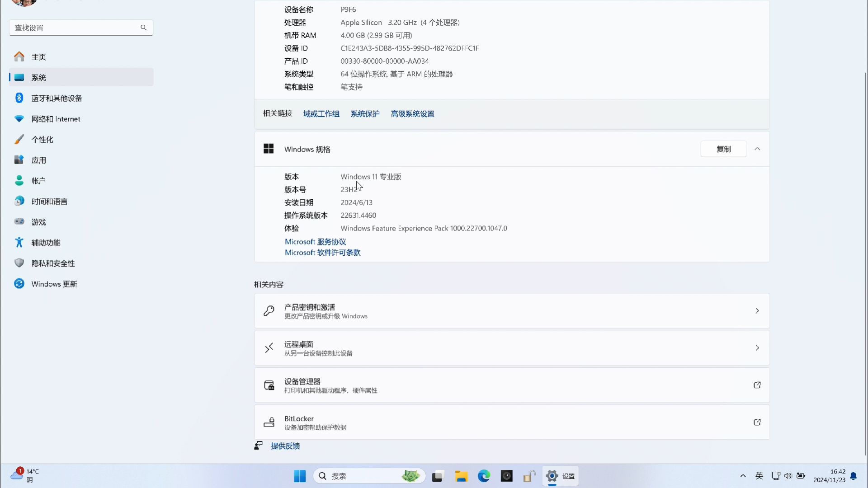Open the Windows Start menu
Image resolution: width=868 pixels, height=488 pixels.
pos(300,476)
